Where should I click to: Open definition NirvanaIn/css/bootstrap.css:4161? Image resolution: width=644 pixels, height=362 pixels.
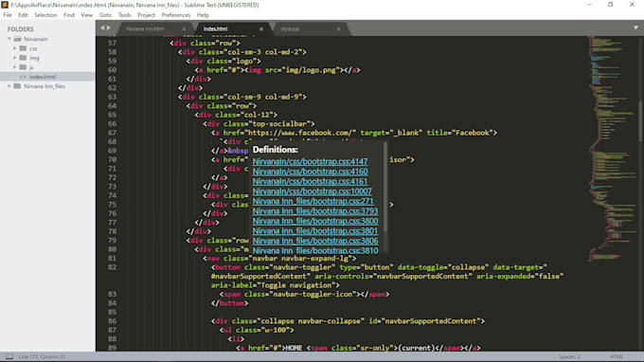pyautogui.click(x=310, y=181)
